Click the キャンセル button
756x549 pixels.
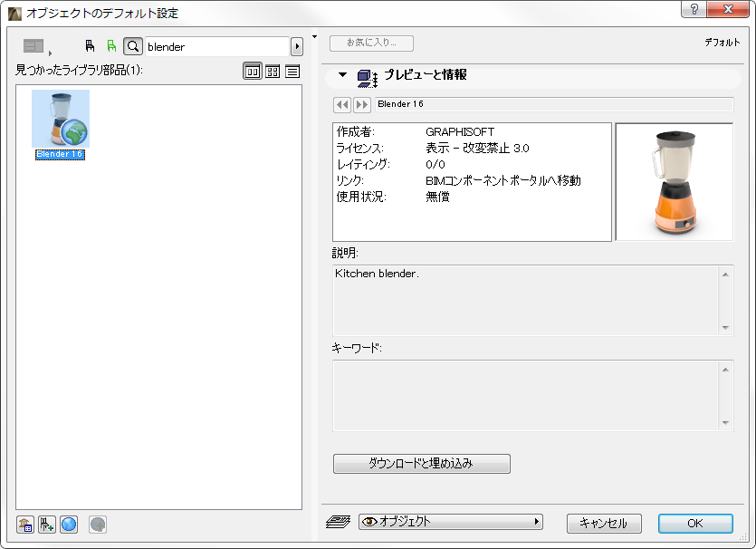(604, 524)
